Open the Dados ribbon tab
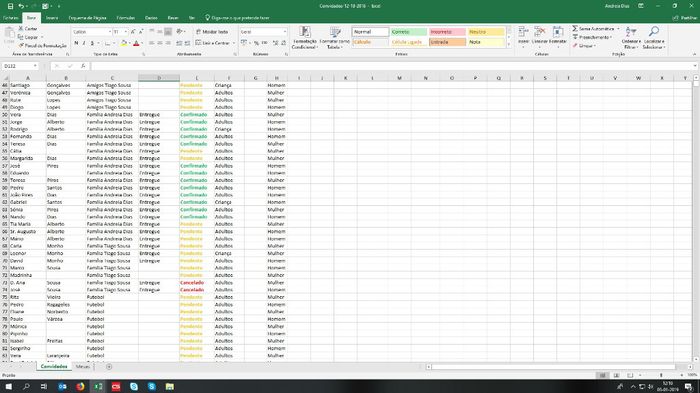 151,18
